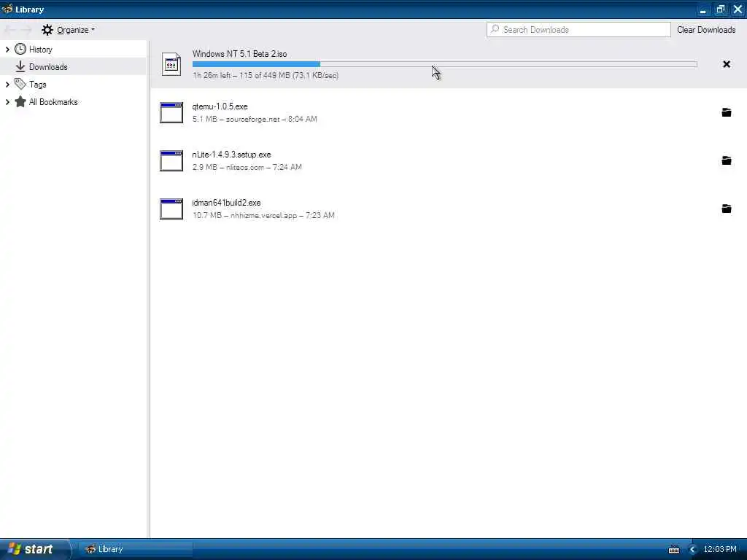The width and height of the screenshot is (747, 560).
Task: Click the search magnifier icon
Action: pos(495,29)
